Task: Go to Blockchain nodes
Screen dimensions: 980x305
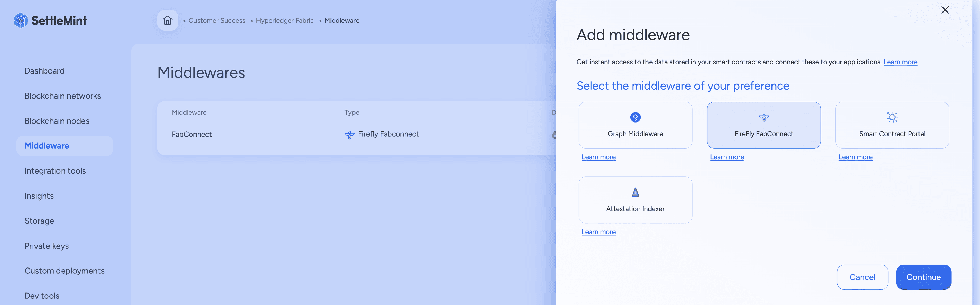Action: pos(57,121)
